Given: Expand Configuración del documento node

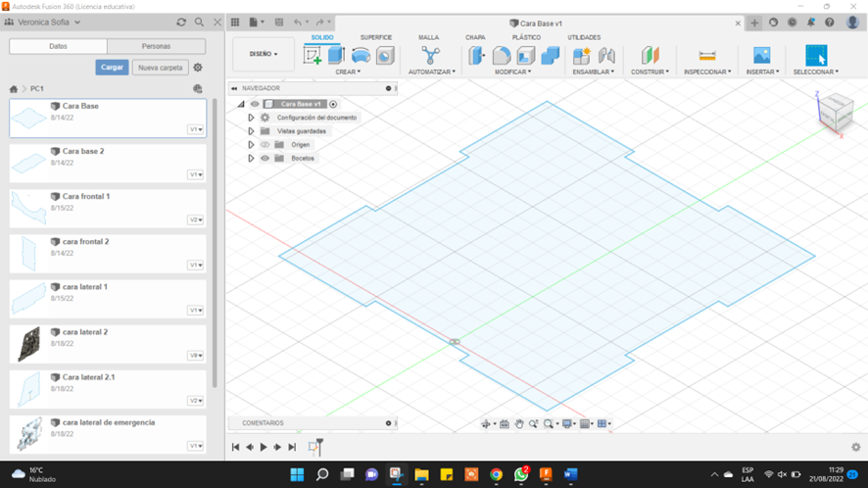Looking at the screenshot, I should point(251,118).
